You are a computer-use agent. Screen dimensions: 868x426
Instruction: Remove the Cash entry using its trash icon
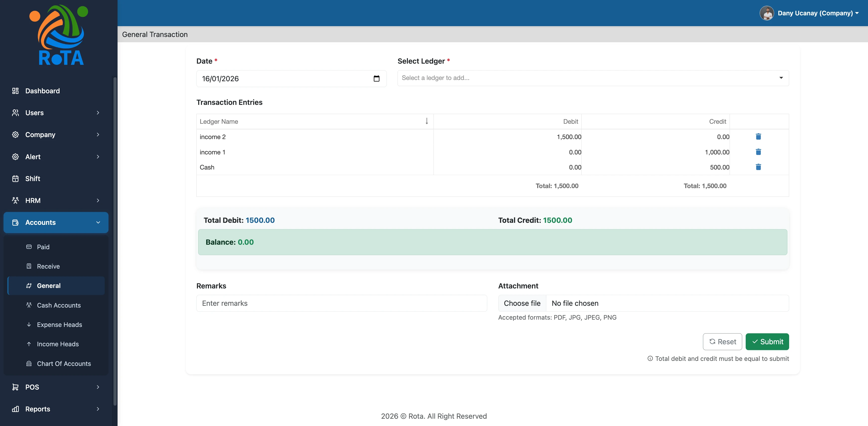point(758,167)
